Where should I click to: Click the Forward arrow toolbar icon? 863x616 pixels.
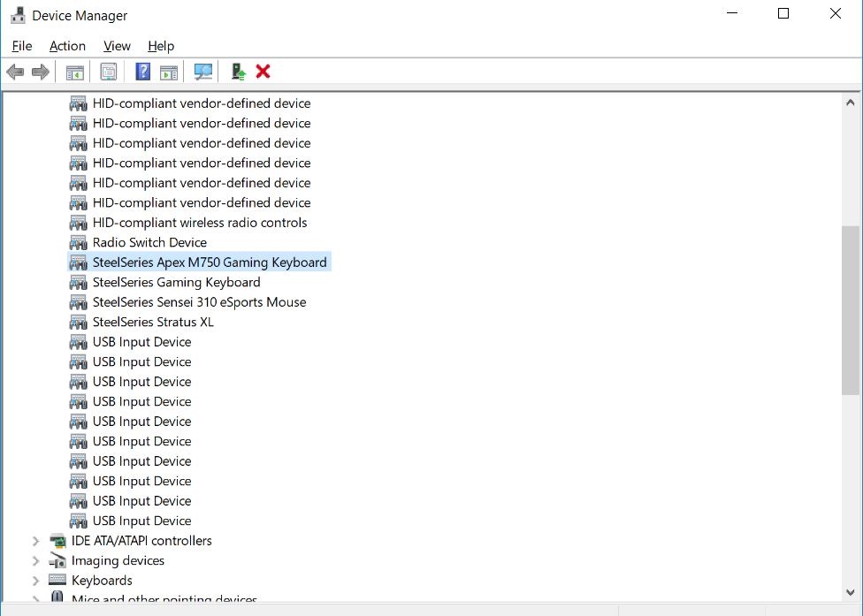tap(40, 72)
